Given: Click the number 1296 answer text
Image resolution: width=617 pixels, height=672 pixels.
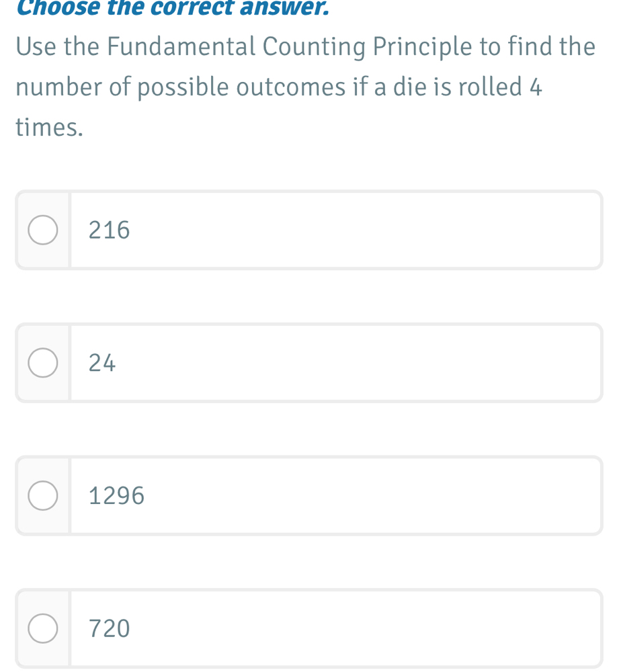Looking at the screenshot, I should click(116, 496).
